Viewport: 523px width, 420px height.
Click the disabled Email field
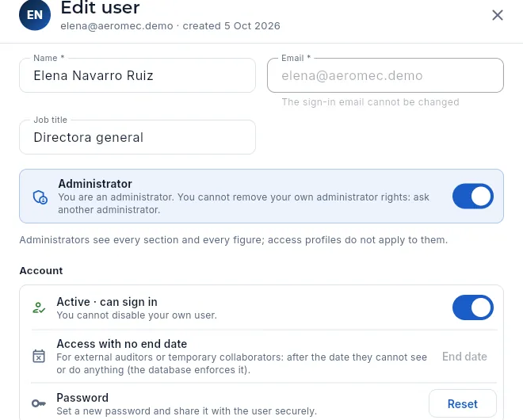pyautogui.click(x=385, y=75)
